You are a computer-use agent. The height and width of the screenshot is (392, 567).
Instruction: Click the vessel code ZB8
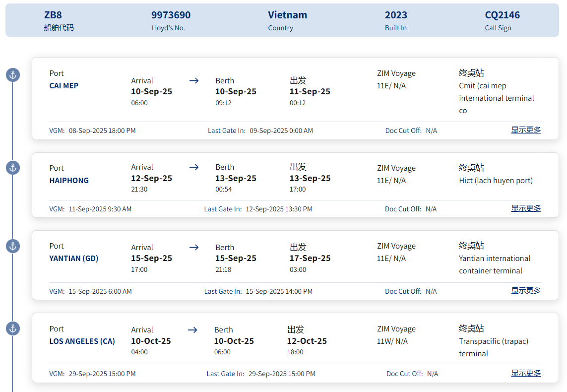[x=53, y=15]
